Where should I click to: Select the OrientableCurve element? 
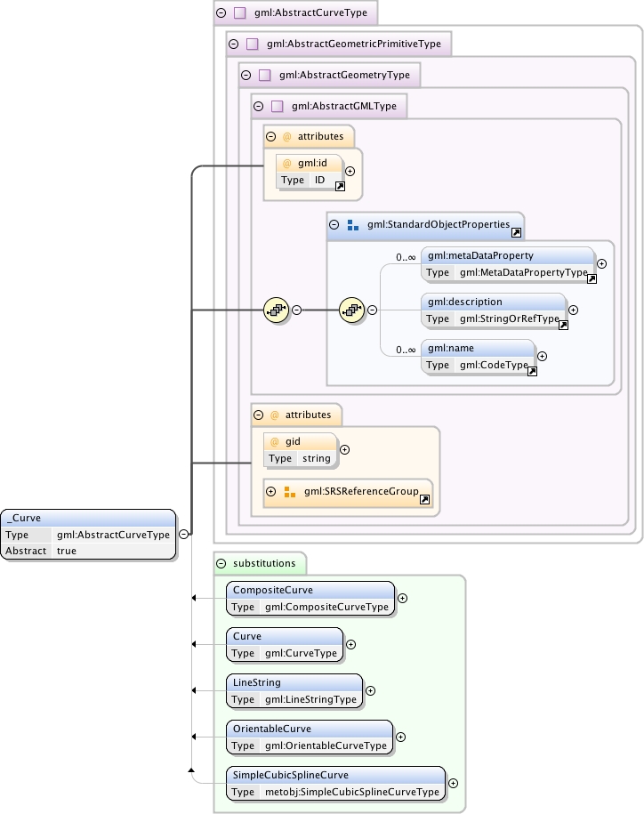pyautogui.click(x=310, y=737)
